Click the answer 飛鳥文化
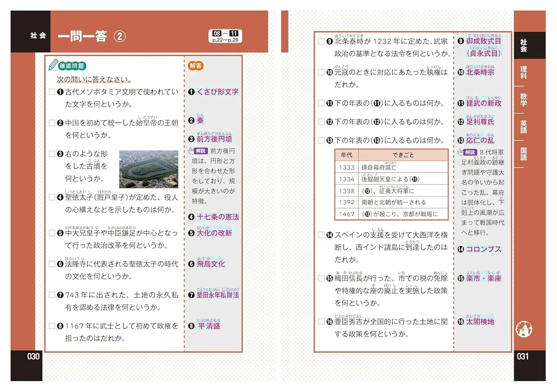 tap(211, 264)
